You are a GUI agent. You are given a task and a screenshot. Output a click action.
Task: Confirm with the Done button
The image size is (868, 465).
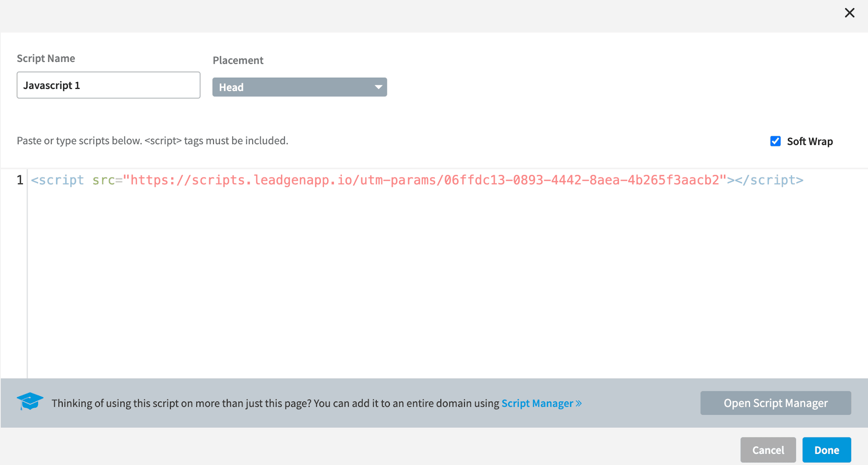coord(826,450)
